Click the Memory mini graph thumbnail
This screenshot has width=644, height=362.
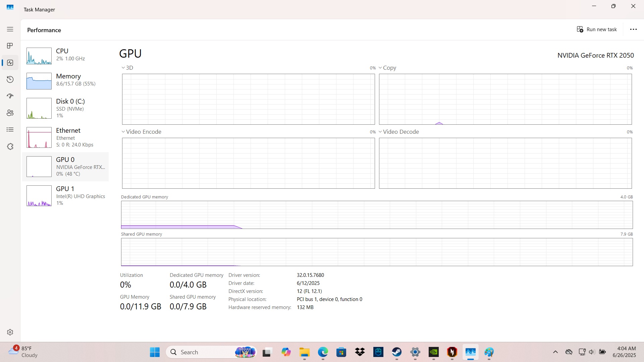[39, 81]
